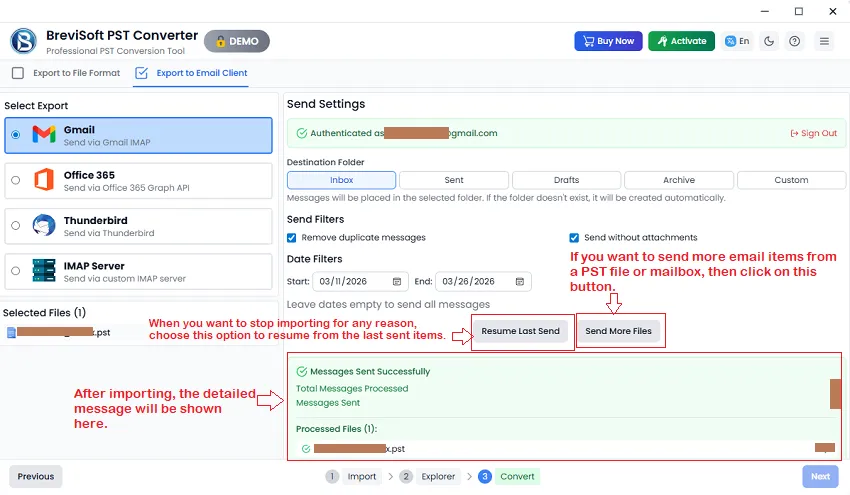Screen dimensions: 850x495
Task: Go to step 2 Explorer
Action: point(429,477)
